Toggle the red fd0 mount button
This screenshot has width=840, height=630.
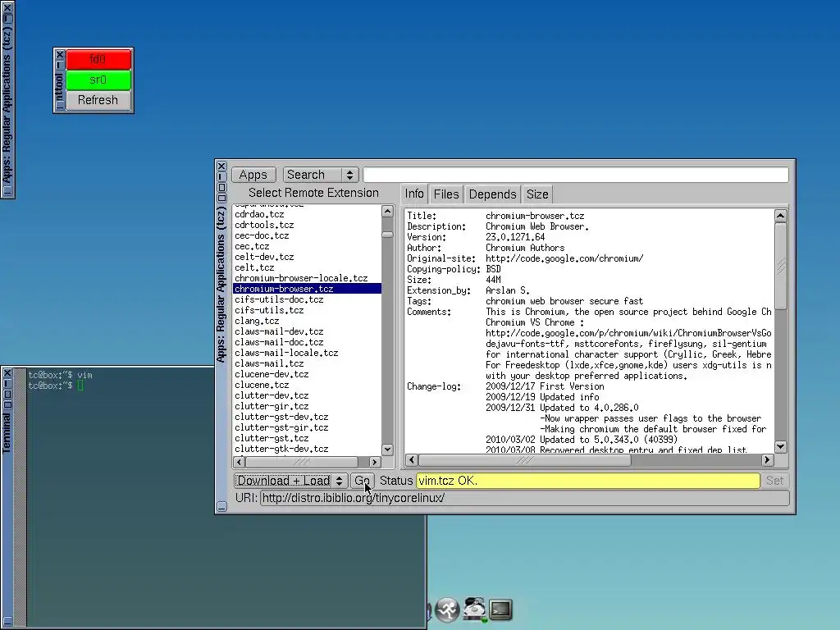(x=98, y=59)
